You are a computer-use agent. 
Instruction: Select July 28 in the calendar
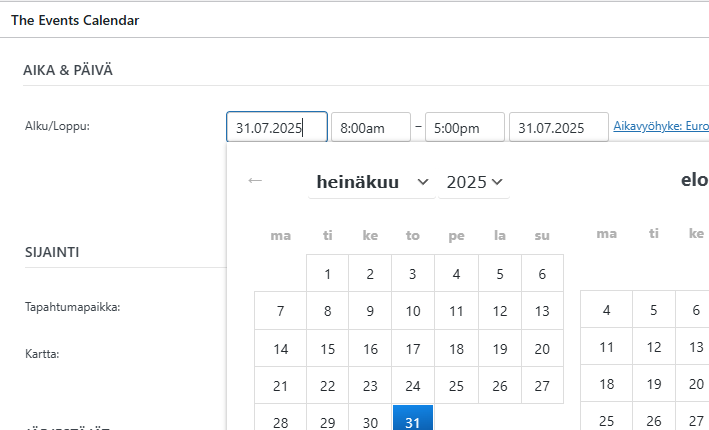tap(281, 422)
